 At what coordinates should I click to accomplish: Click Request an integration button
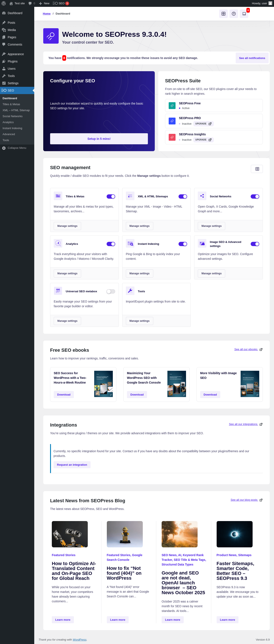72,465
